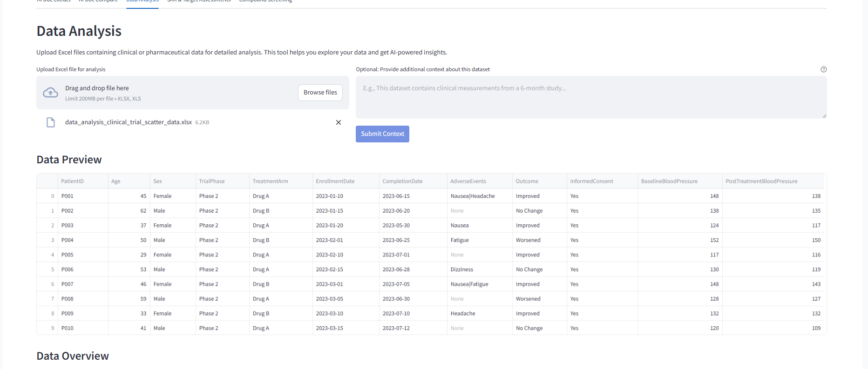Click the resize handle of the context text area
The height and width of the screenshot is (369, 868).
pos(824,116)
